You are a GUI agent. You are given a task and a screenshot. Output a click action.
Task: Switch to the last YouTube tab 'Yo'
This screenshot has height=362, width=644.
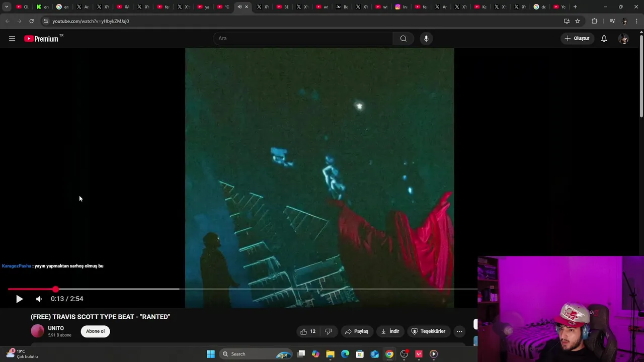coord(559,7)
